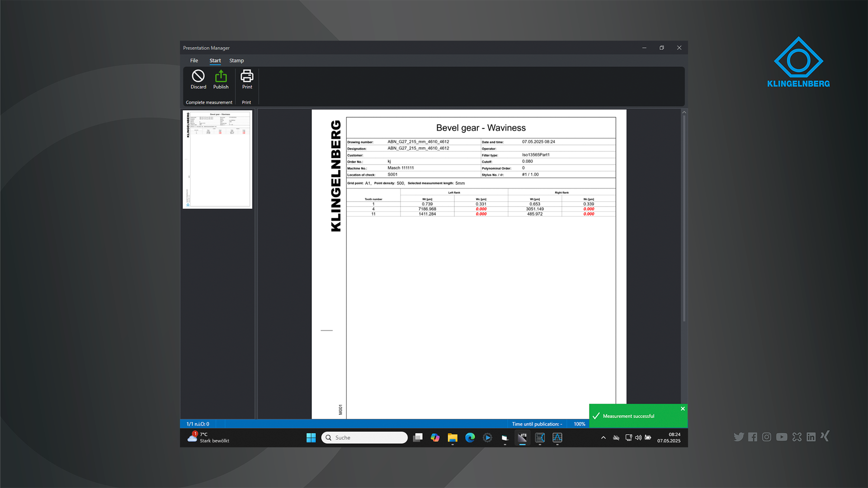Click the Print printer icon
This screenshot has width=868, height=488.
[x=247, y=75]
